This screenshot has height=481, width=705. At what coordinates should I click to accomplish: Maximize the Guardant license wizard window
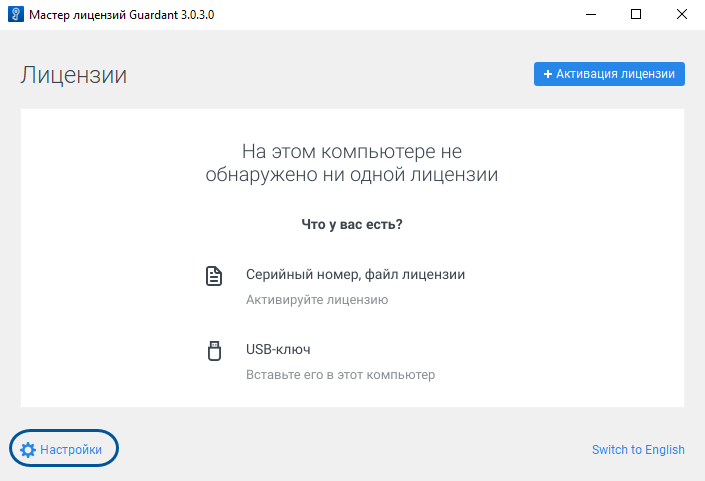(x=635, y=15)
